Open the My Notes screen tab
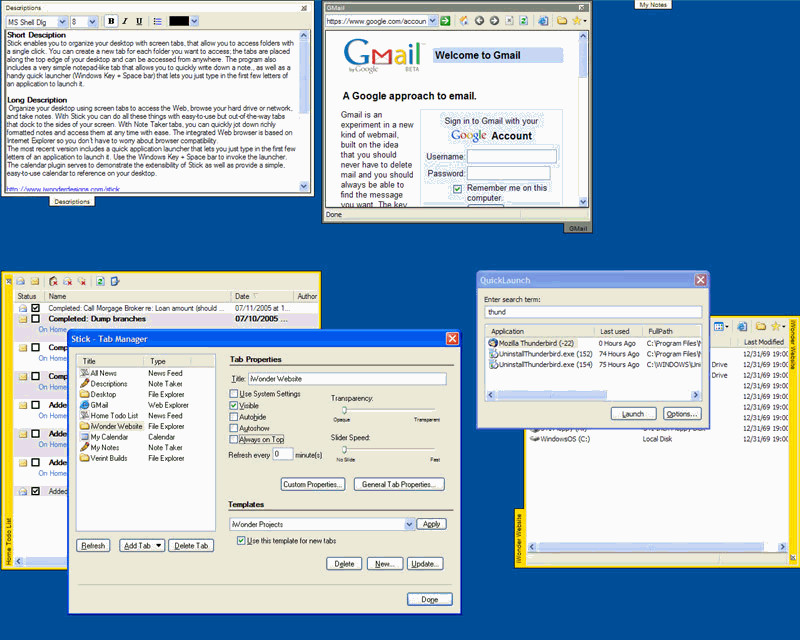 653,5
